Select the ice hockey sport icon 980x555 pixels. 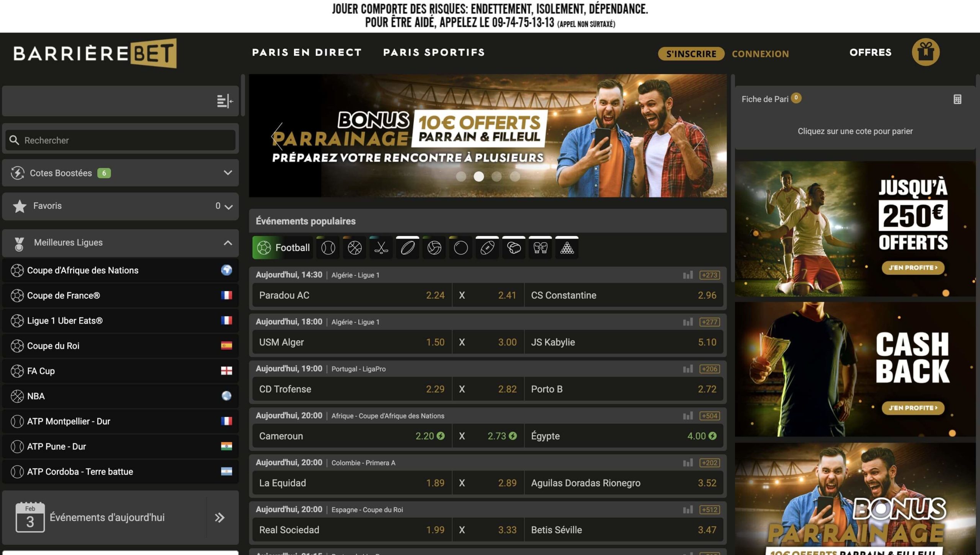tap(381, 248)
